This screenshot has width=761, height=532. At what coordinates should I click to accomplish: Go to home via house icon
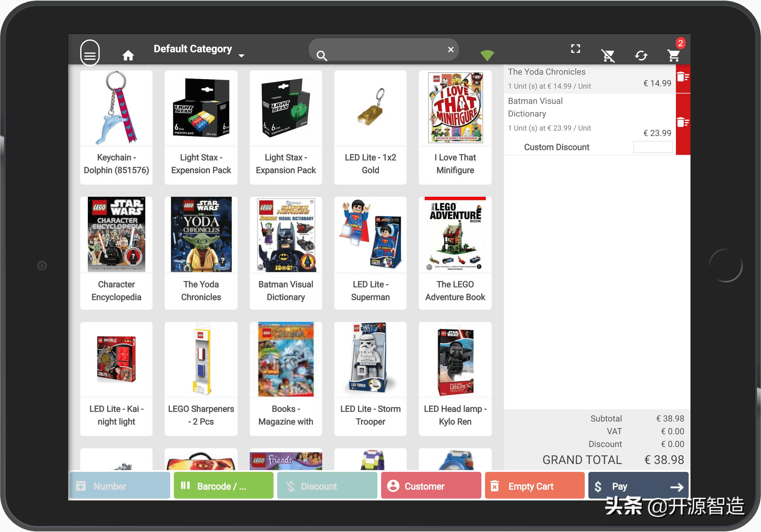pyautogui.click(x=128, y=55)
